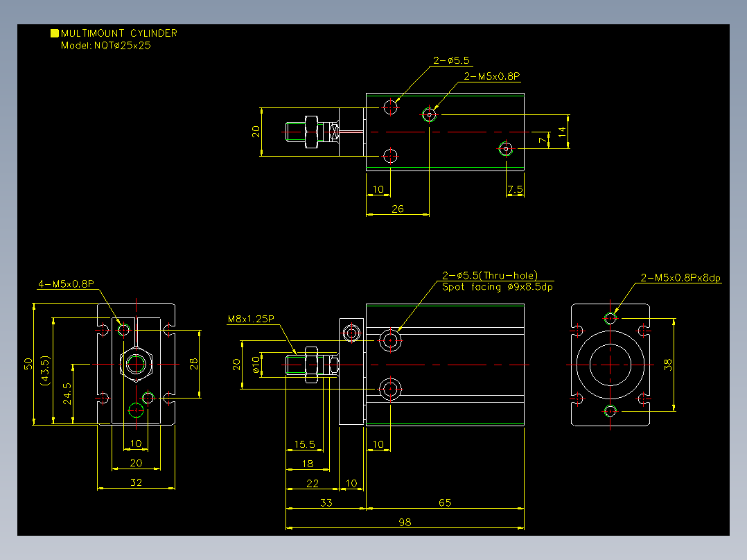
Task: Click the ø10 rod diameter dimension
Action: tap(256, 365)
